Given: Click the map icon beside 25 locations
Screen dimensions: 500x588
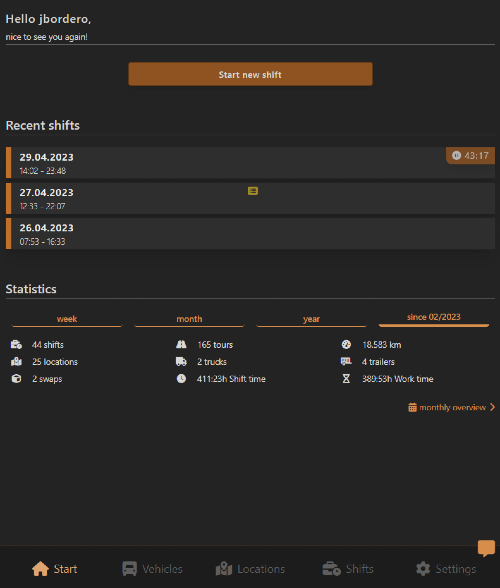Looking at the screenshot, I should [16, 362].
